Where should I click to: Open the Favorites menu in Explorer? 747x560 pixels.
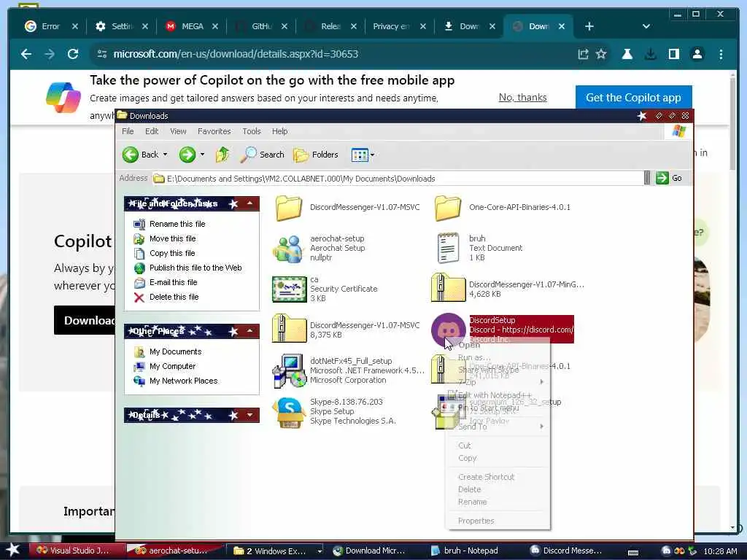[x=214, y=131]
